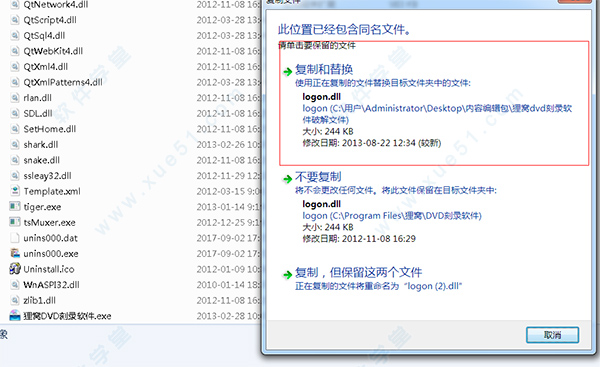
Task: Select the SetHome.dll file name
Action: [49, 129]
